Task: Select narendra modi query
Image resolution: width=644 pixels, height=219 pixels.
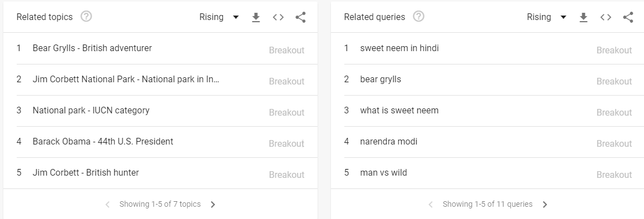Action: (494, 142)
